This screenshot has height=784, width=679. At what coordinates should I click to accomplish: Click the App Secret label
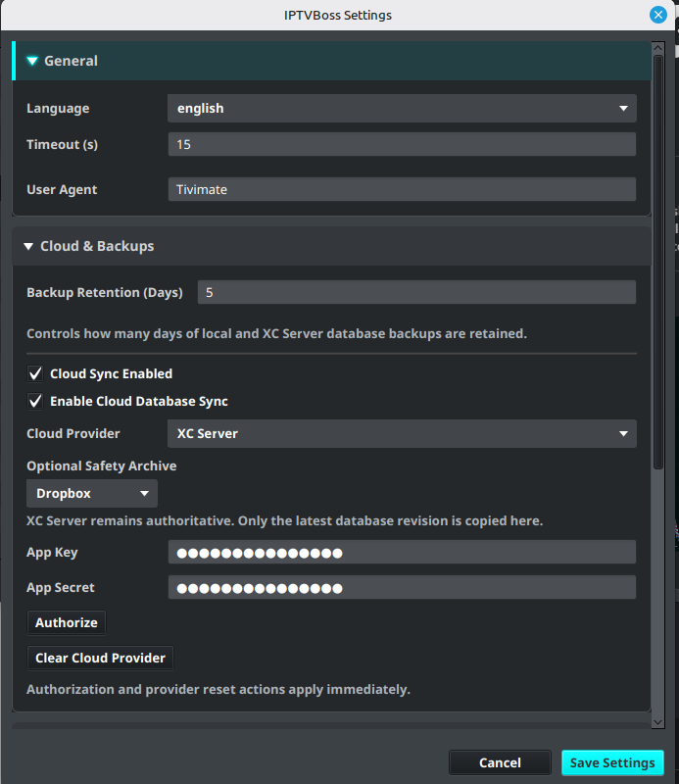click(61, 587)
